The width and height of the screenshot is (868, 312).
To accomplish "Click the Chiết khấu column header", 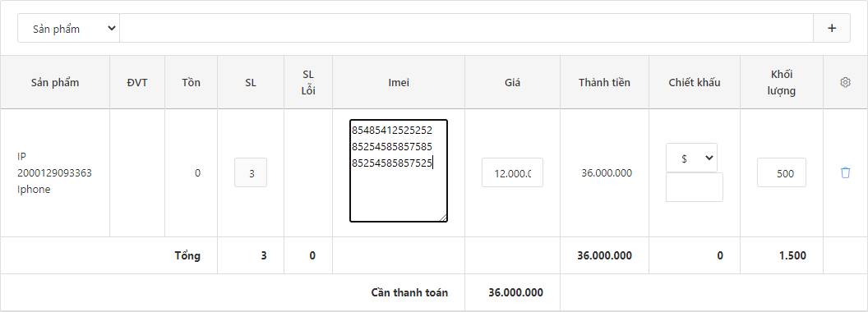I will (x=695, y=82).
